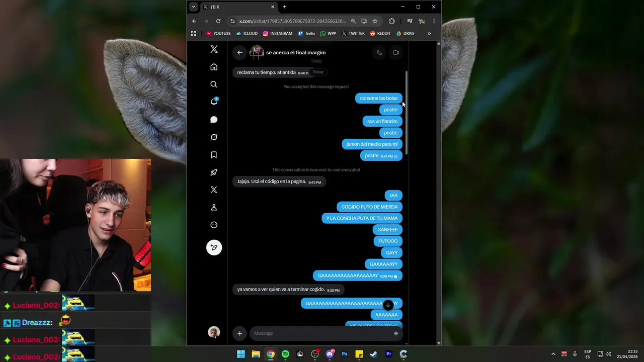Screen dimensions: 644x362
Task: Open REDDIT bookmark
Action: pos(380,34)
